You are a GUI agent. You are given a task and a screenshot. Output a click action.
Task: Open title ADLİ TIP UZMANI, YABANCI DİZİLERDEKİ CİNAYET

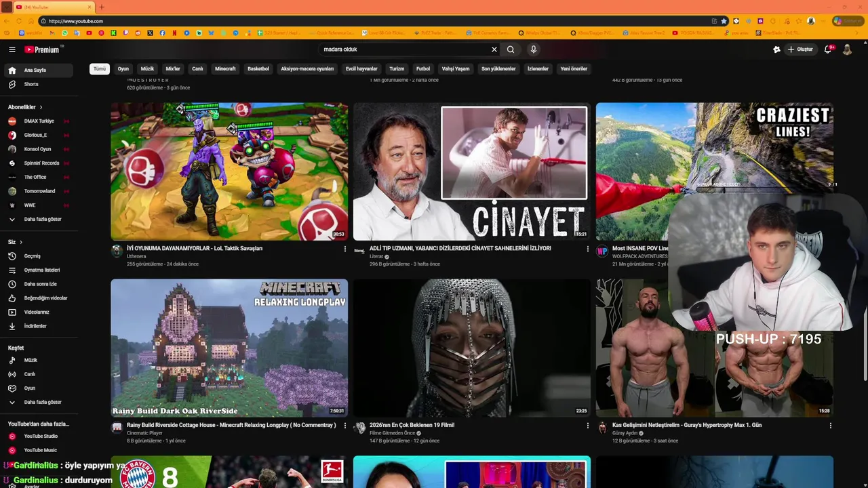tap(460, 249)
